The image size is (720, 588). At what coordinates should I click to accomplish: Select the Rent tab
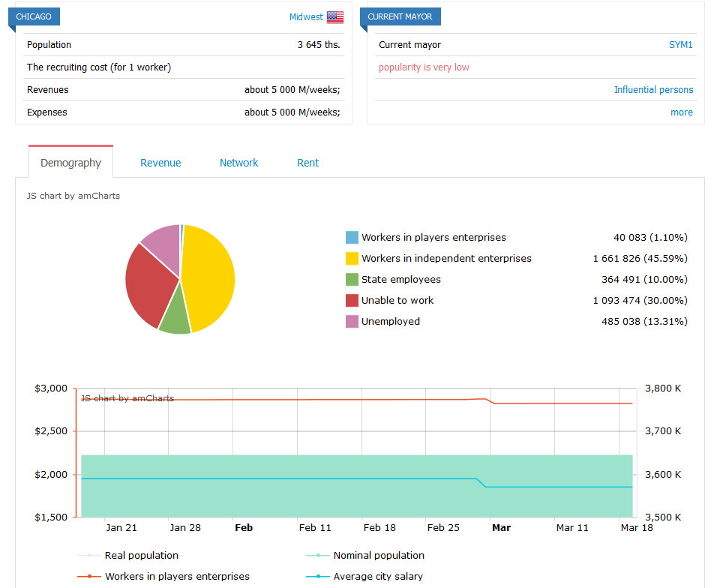(x=307, y=163)
